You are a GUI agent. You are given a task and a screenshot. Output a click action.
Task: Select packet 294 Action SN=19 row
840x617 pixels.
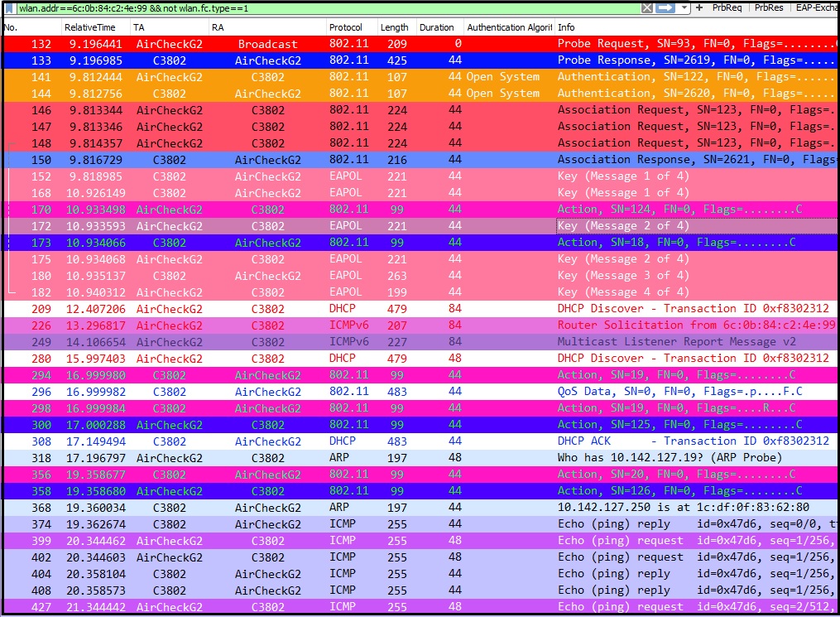pos(420,375)
